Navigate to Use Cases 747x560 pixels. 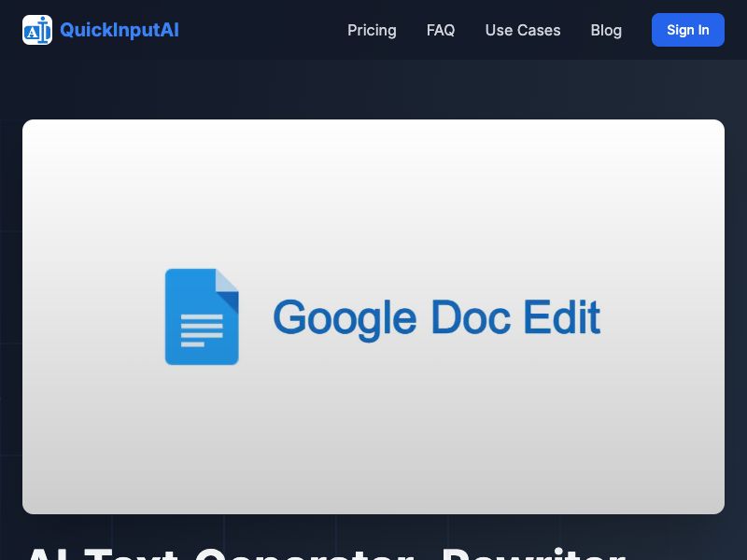(523, 30)
